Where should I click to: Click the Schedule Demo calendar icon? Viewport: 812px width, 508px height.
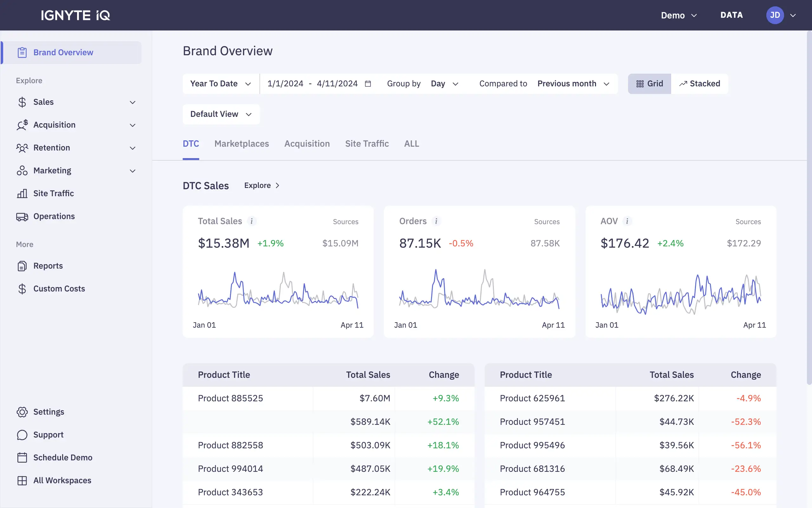[22, 458]
